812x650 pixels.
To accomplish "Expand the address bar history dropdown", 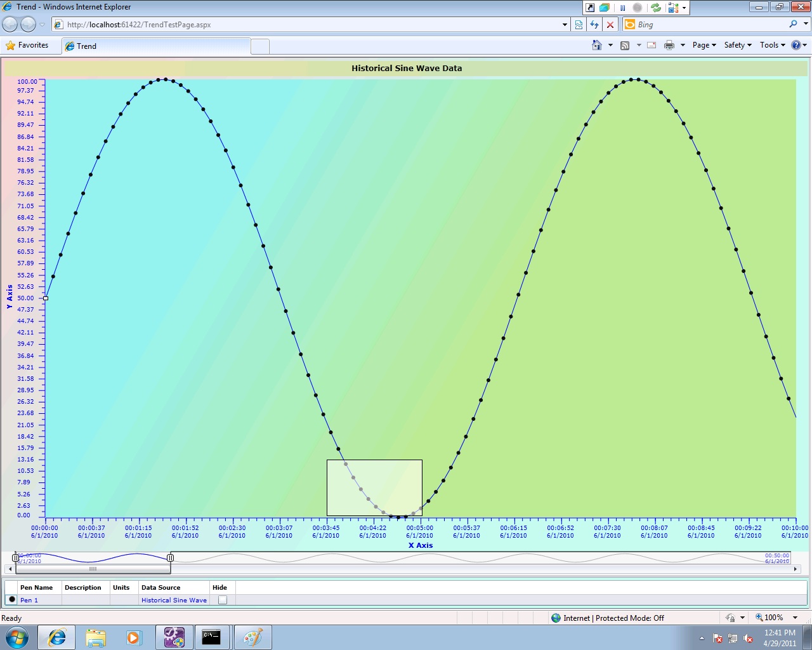I will [565, 25].
